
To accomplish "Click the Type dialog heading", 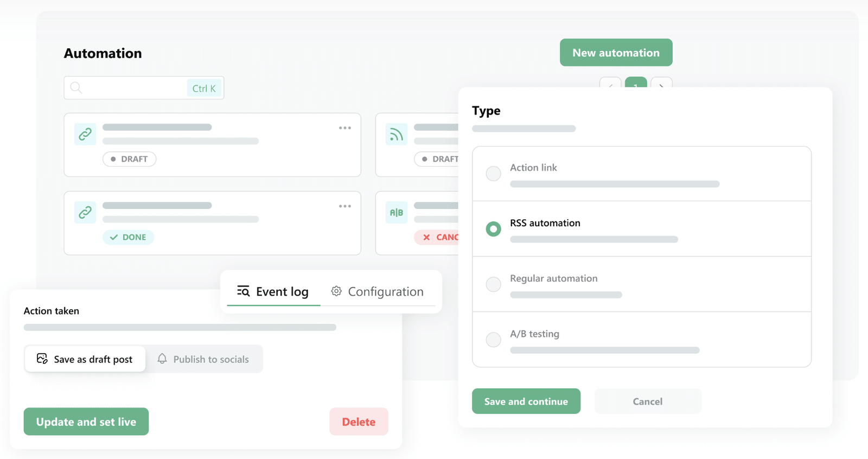I will [486, 111].
